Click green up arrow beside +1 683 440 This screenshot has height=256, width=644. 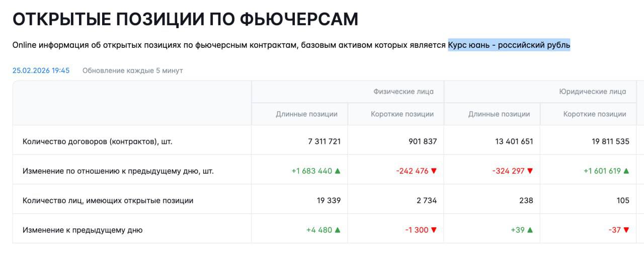[338, 171]
